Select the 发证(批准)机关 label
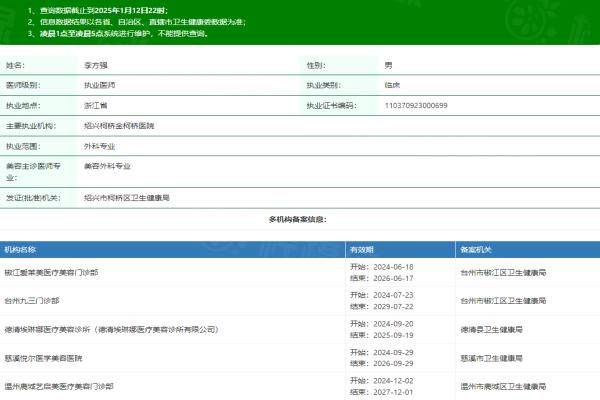Viewport: 600px width, 400px height. click(33, 198)
